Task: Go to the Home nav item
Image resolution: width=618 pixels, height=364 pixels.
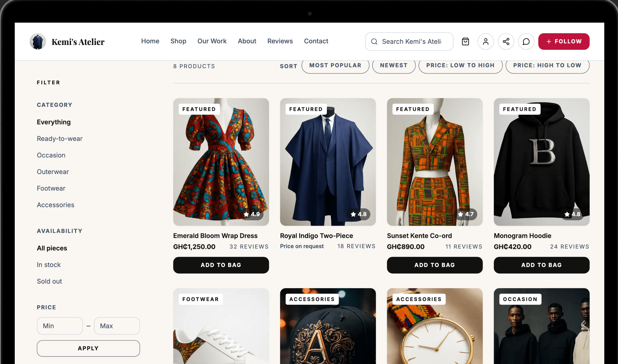Action: (x=150, y=41)
